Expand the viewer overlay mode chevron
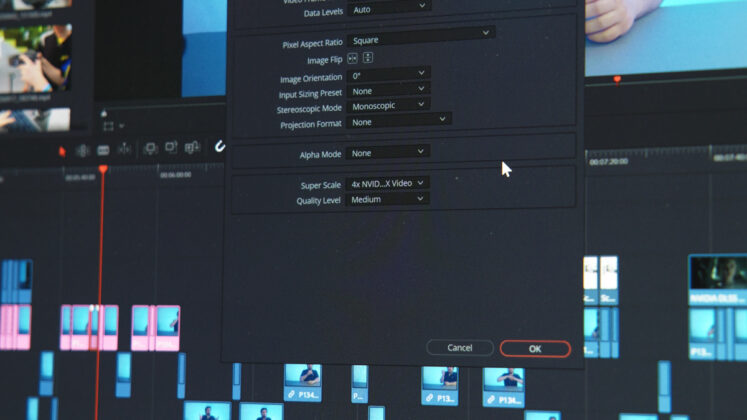This screenshot has width=747, height=420. 121,126
